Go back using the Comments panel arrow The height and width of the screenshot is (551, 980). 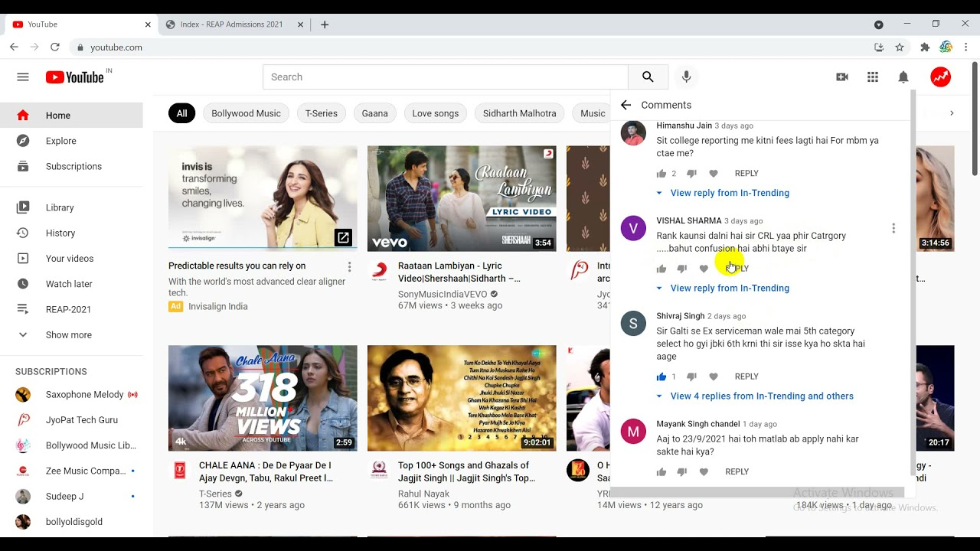coord(626,105)
